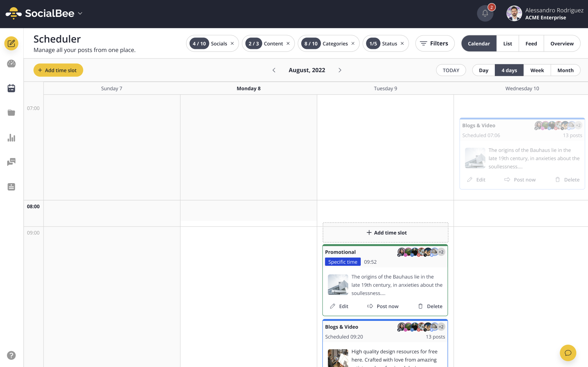Viewport: 588px width, 367px height.
Task: Clear the Status filter chip
Action: tap(402, 43)
